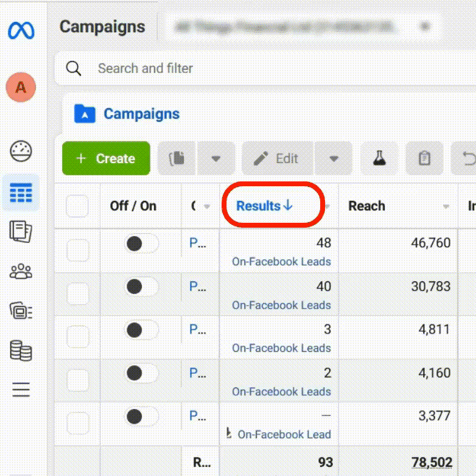Image resolution: width=476 pixels, height=476 pixels.
Task: Open All Tools hamburger menu
Action: (21, 390)
